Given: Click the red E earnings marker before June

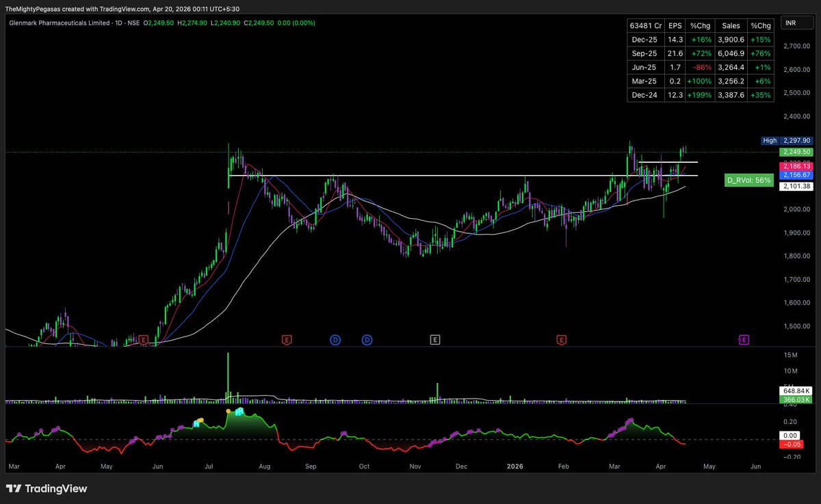Looking at the screenshot, I should pyautogui.click(x=144, y=339).
